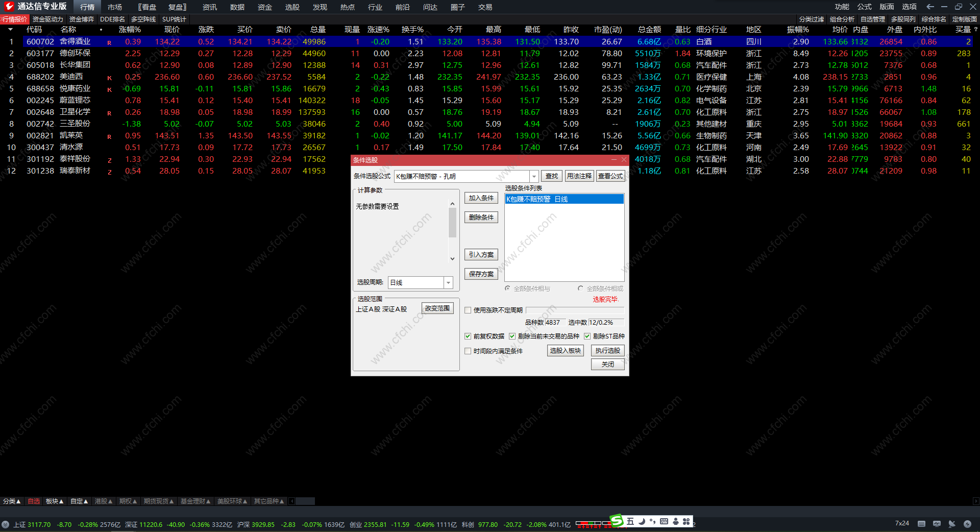The width and height of the screenshot is (980, 532).
Task: Enable 时间段内满足条件 checkbox
Action: click(468, 351)
